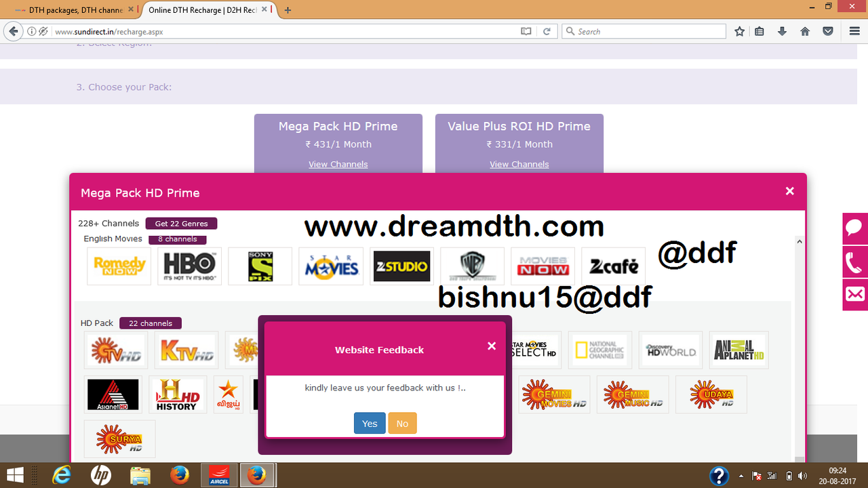Select the Gemini Music HD logo
This screenshot has height=488, width=868.
[x=633, y=394]
